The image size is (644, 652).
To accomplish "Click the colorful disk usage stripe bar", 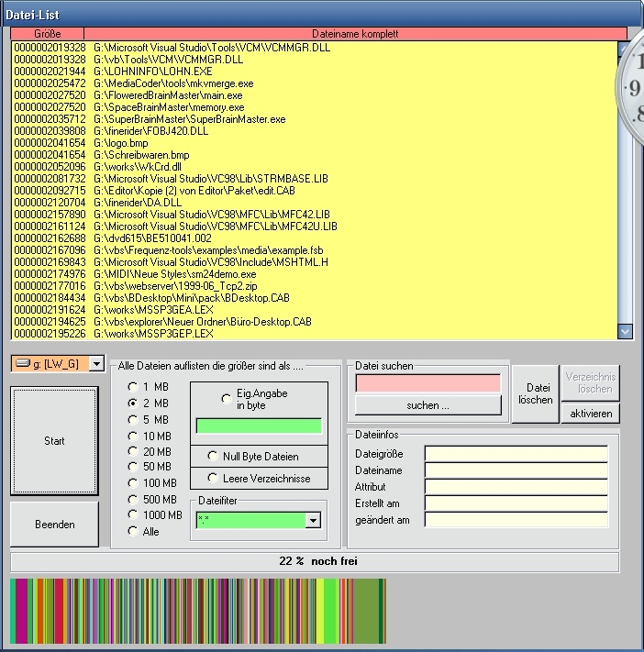I will click(198, 611).
